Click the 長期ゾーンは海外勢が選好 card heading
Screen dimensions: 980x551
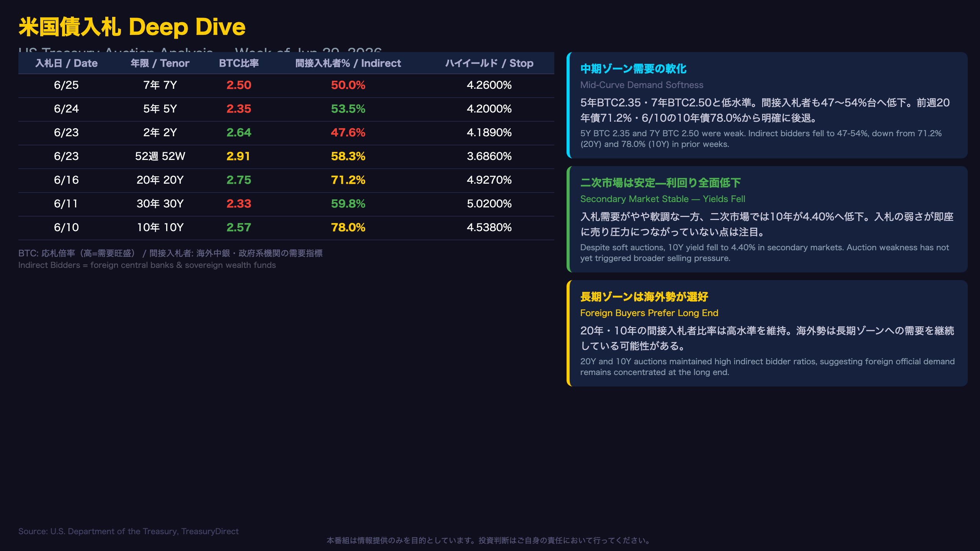pos(644,297)
